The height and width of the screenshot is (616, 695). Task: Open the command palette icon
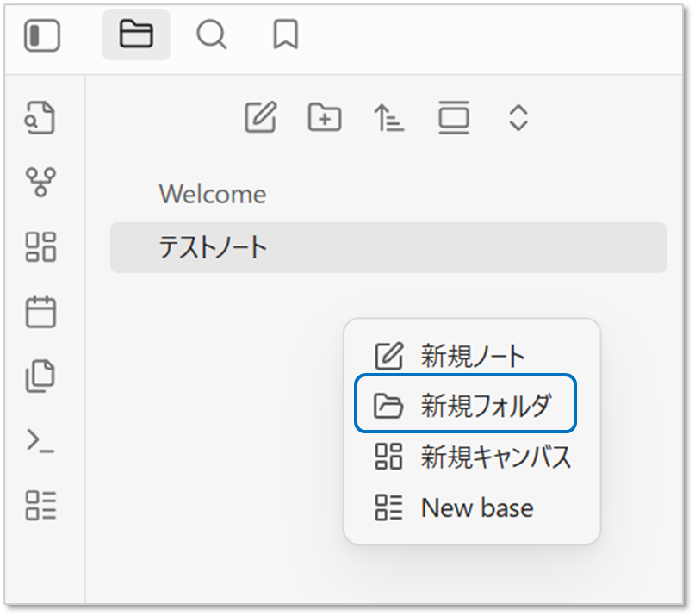[x=40, y=440]
